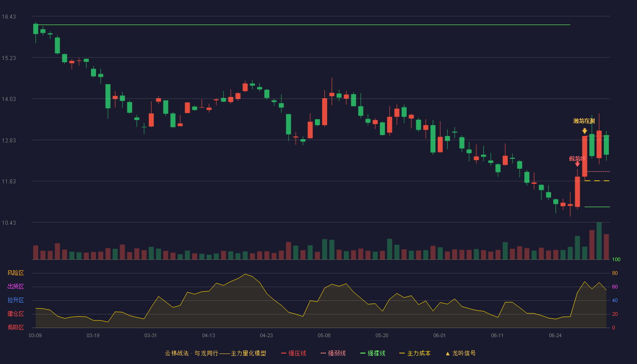Image resolution: width=637 pixels, height=364 pixels.
Task: Click the 15.23 price axis label
Action: (9, 58)
